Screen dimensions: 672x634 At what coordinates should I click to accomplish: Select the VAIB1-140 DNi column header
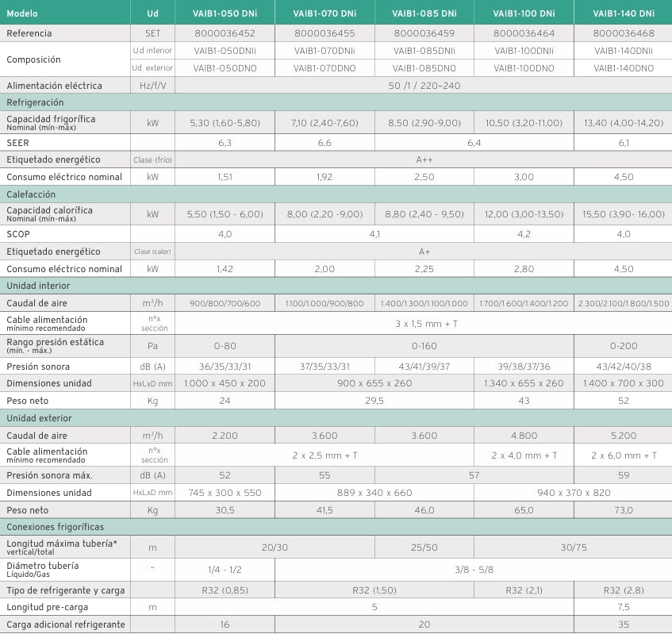click(623, 13)
